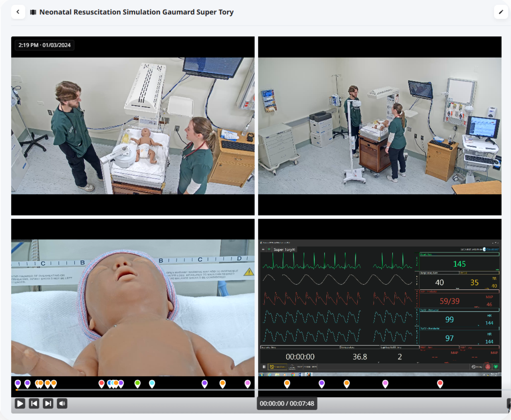Click the skip-to-next-event icon

click(x=48, y=403)
